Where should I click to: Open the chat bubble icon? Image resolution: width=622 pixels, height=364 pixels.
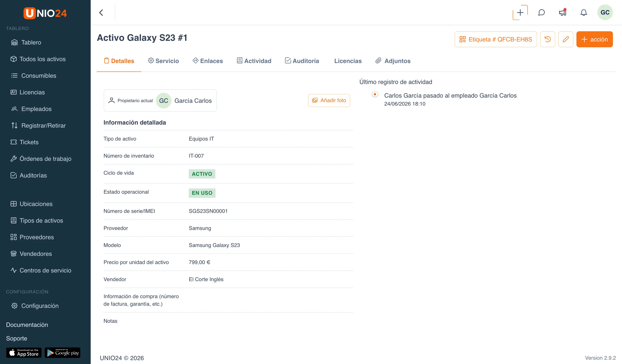point(541,13)
